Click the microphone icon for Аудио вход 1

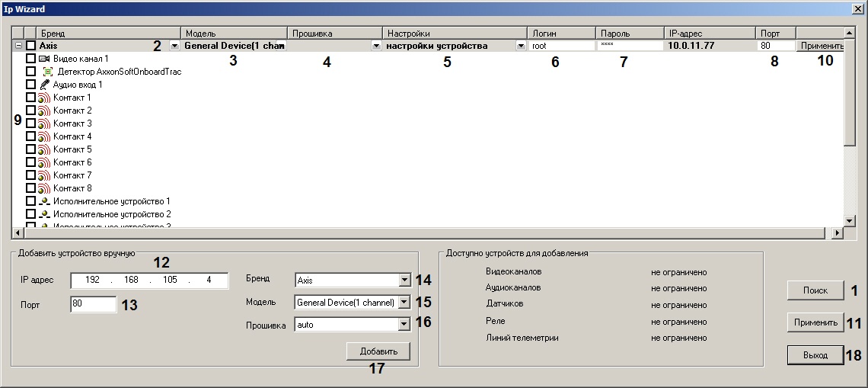click(44, 85)
